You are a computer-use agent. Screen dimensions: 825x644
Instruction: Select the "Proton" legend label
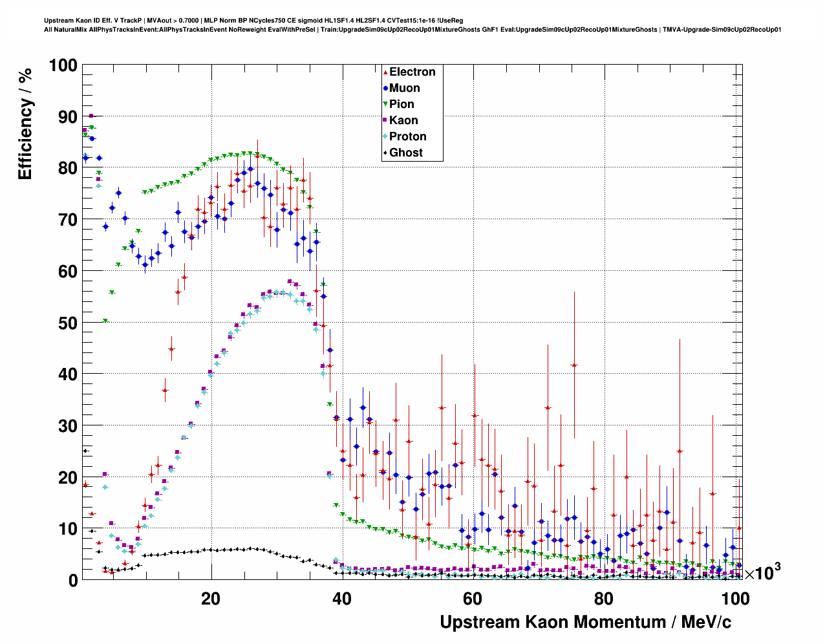(x=408, y=136)
